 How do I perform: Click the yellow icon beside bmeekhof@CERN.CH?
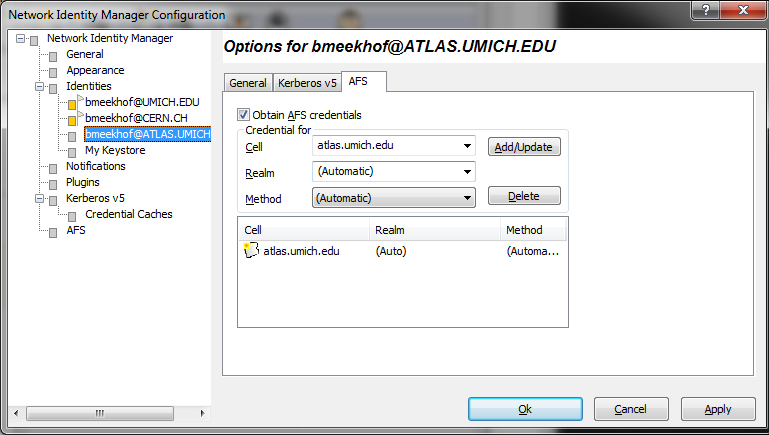(72, 120)
